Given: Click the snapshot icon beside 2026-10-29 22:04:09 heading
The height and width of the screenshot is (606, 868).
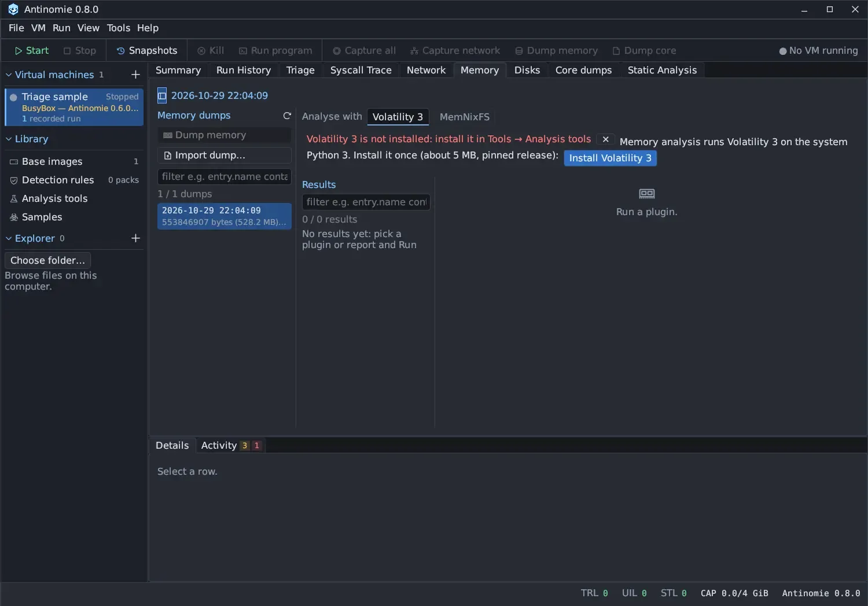Looking at the screenshot, I should click(162, 95).
